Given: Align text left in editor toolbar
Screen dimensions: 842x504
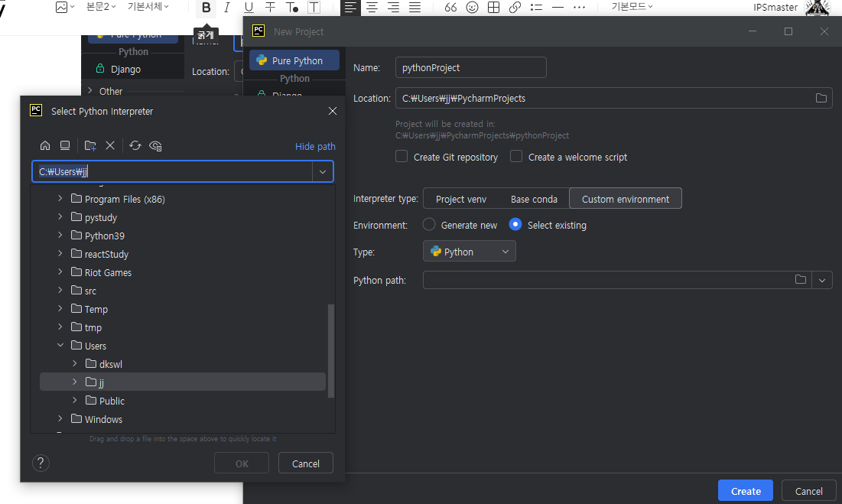Looking at the screenshot, I should click(x=350, y=8).
